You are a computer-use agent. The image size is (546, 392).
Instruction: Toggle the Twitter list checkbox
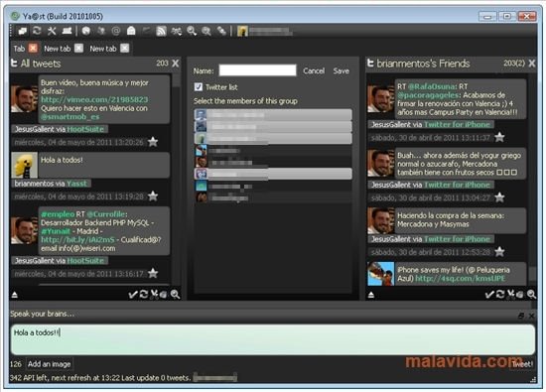[x=199, y=86]
